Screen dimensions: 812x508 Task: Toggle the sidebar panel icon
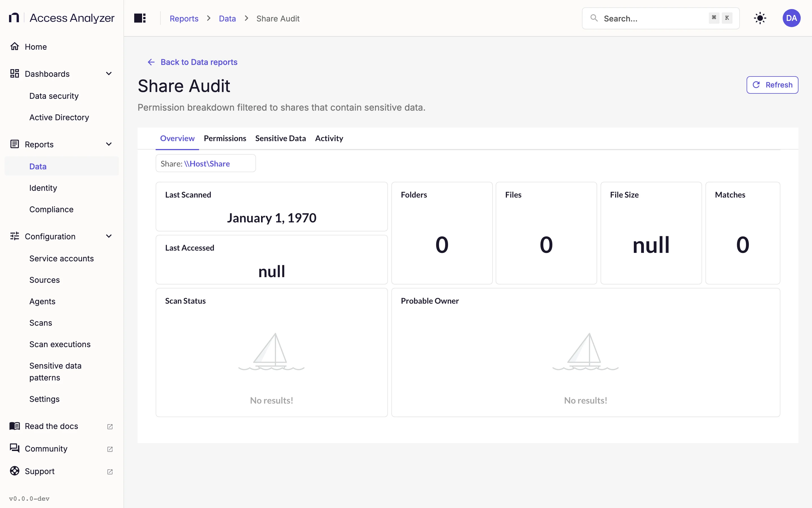140,18
